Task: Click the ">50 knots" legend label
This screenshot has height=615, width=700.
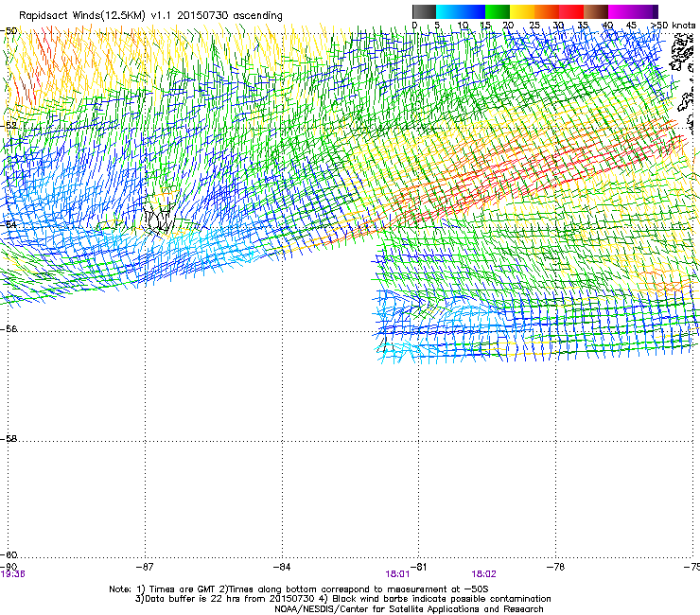Action: [673, 26]
